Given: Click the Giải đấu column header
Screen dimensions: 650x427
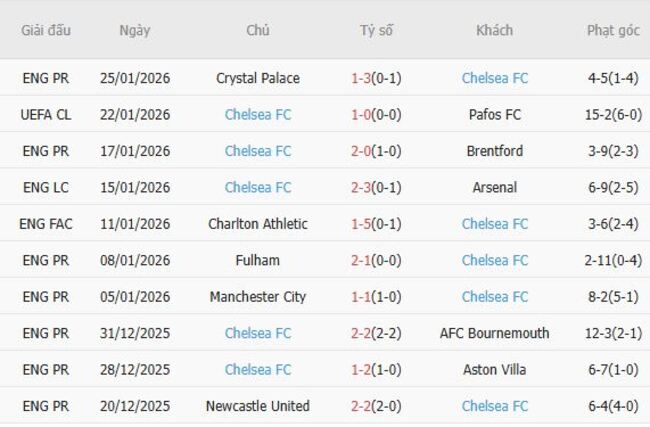Looking at the screenshot, I should point(46,30).
